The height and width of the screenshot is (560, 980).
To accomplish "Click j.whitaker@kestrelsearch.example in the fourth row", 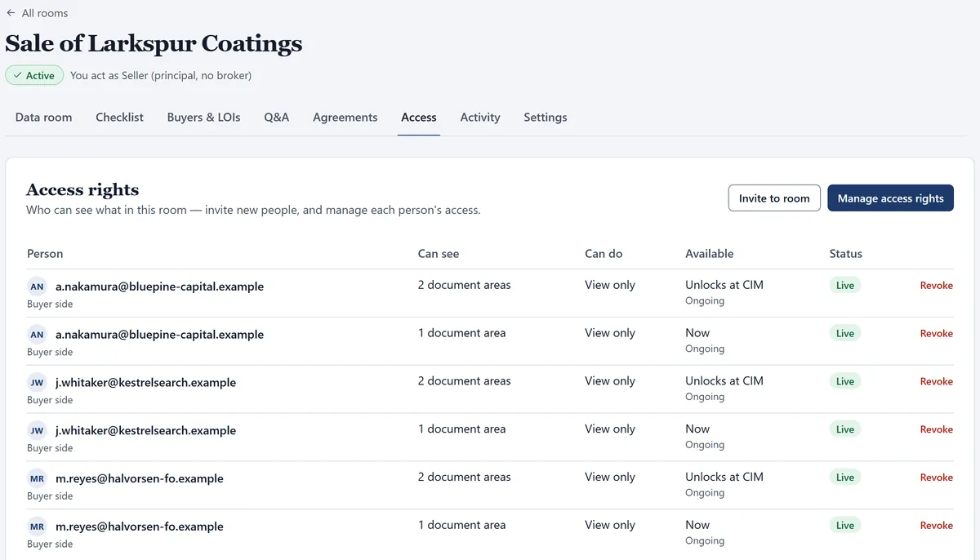I will [146, 431].
